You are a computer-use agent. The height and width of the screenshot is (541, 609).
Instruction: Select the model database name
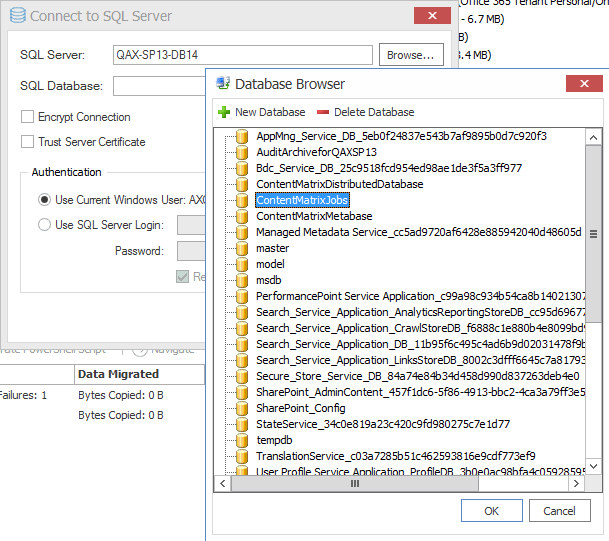(x=270, y=264)
